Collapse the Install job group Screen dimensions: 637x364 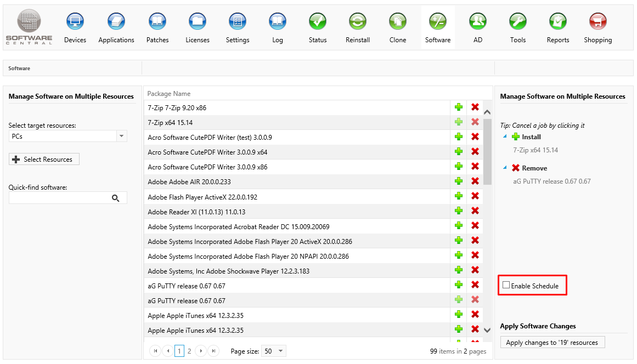point(505,136)
